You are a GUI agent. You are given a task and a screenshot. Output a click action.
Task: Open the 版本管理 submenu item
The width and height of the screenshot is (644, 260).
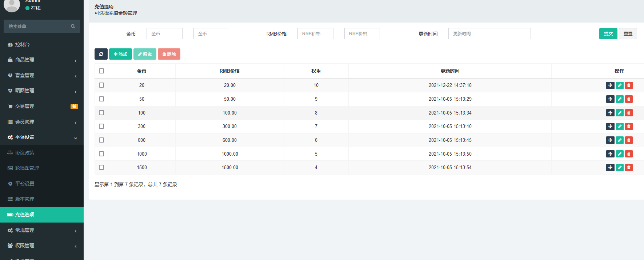point(42,199)
